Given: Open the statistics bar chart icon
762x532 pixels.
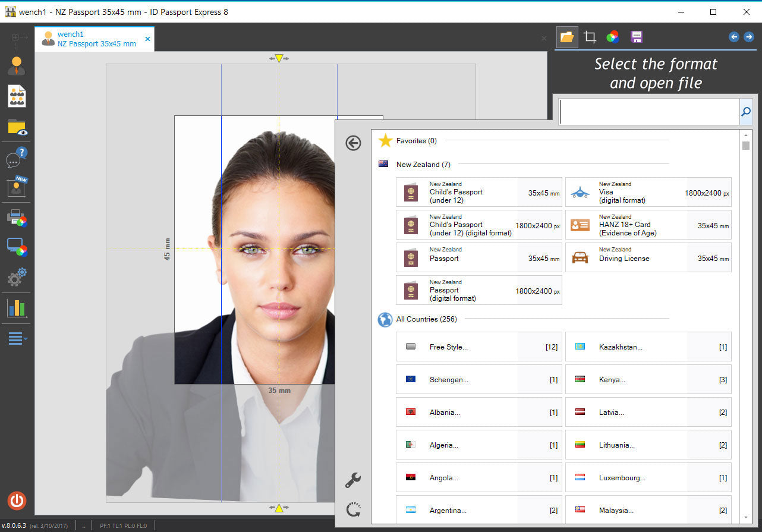Looking at the screenshot, I should (x=17, y=308).
